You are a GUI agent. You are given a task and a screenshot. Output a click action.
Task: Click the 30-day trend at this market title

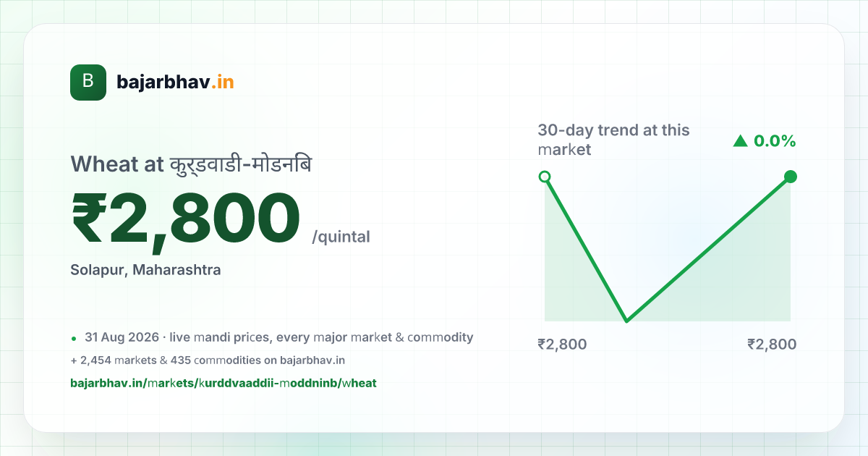[x=613, y=140]
